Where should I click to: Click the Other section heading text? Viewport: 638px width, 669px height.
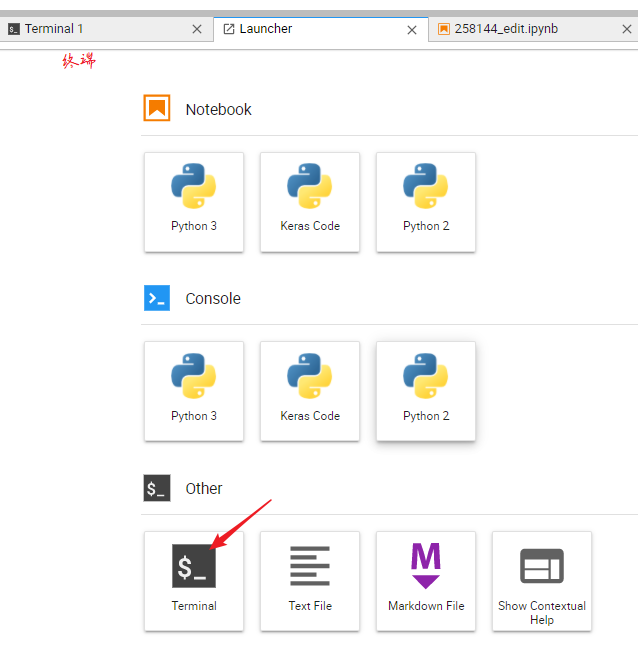(x=204, y=489)
